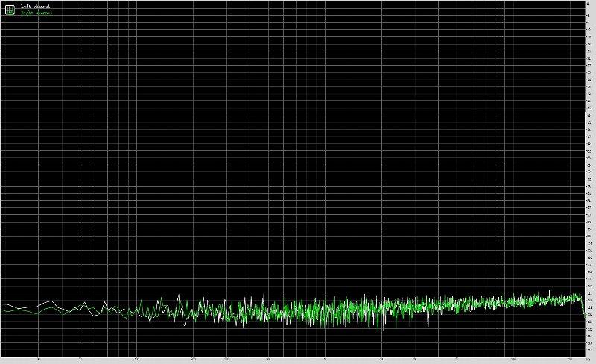The image size is (596, 364).
Task: Click the gray dB scale strip on right edge
Action: [589, 179]
